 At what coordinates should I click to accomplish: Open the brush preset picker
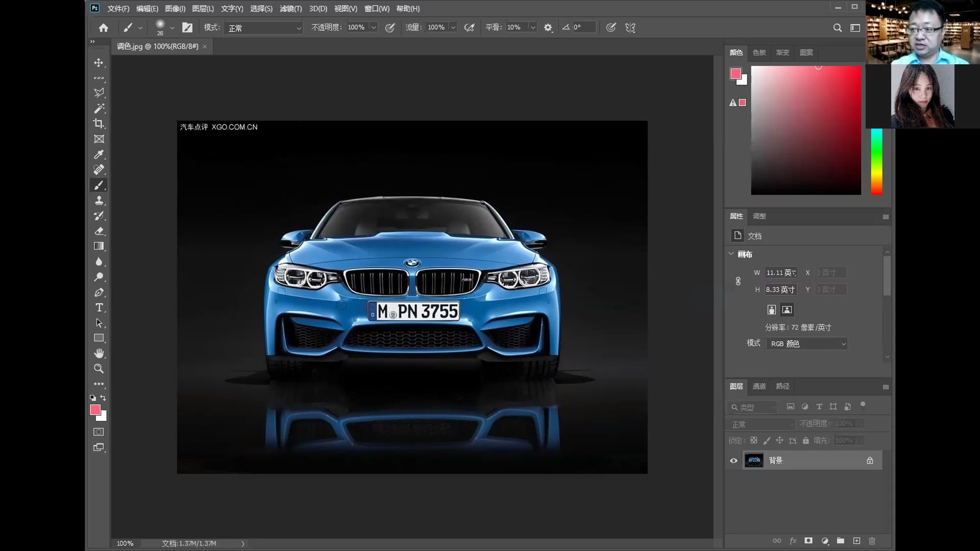pyautogui.click(x=172, y=28)
